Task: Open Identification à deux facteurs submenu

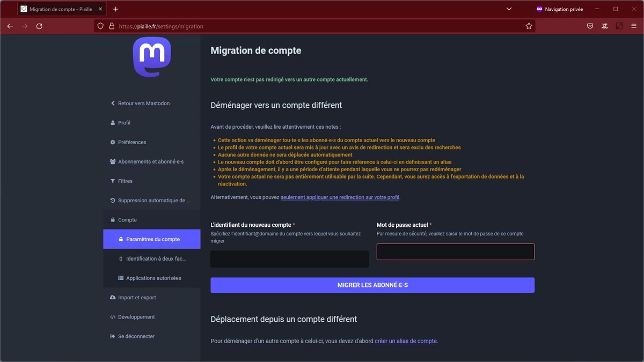Action: tap(152, 258)
